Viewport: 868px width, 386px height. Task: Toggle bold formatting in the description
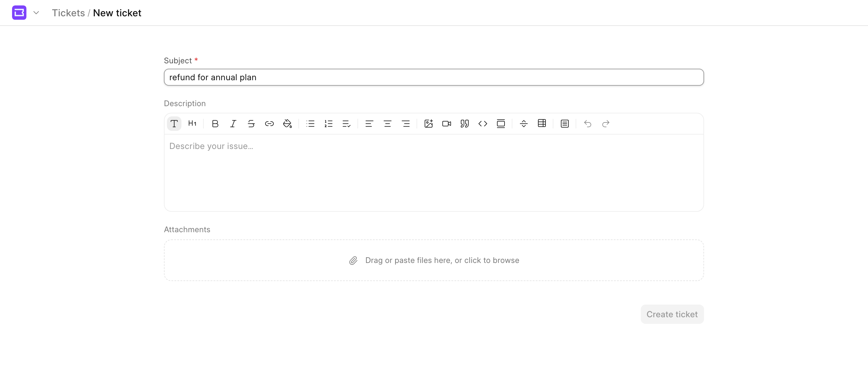click(x=215, y=124)
